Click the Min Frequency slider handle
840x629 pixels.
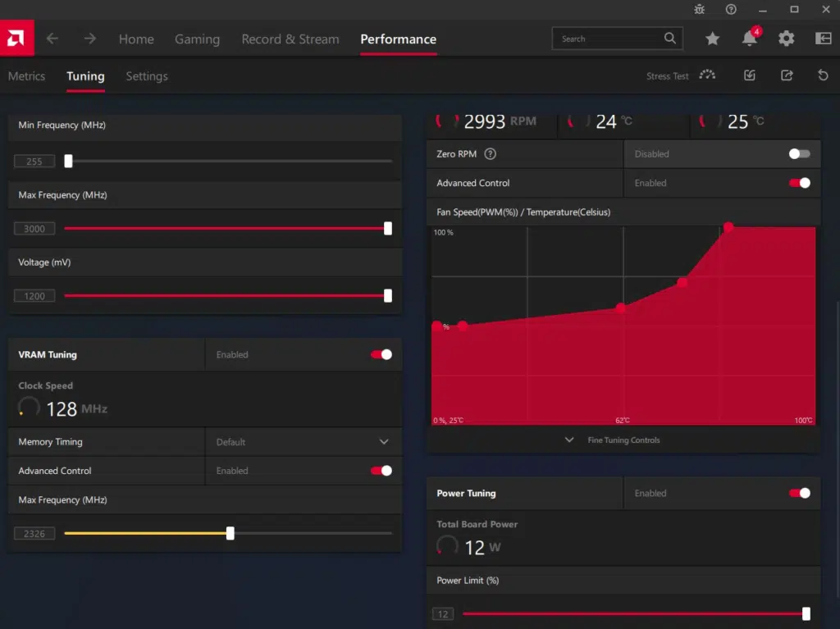[68, 162]
